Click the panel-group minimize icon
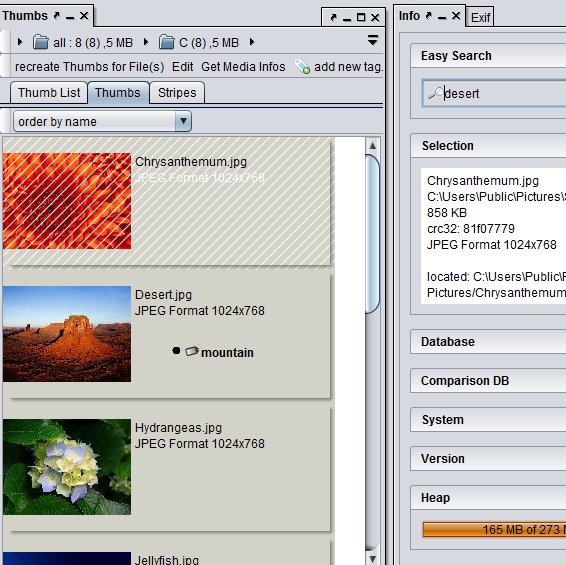This screenshot has height=565, width=566. 347,19
